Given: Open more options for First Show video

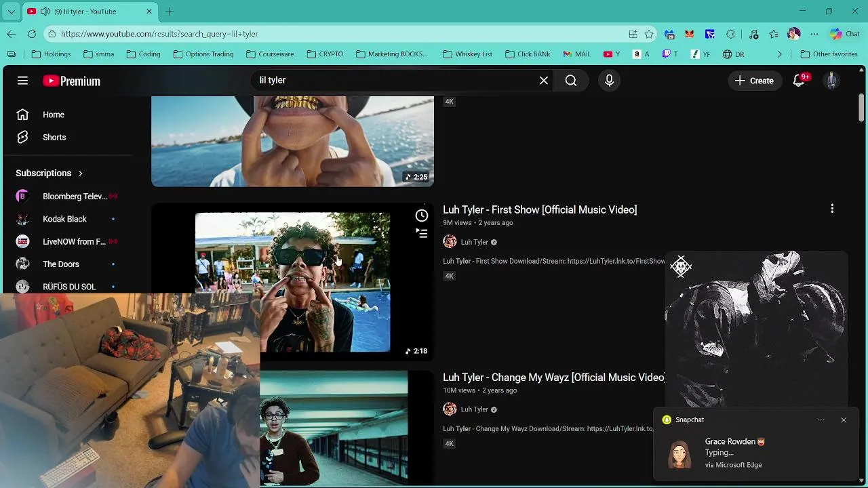Looking at the screenshot, I should (832, 209).
